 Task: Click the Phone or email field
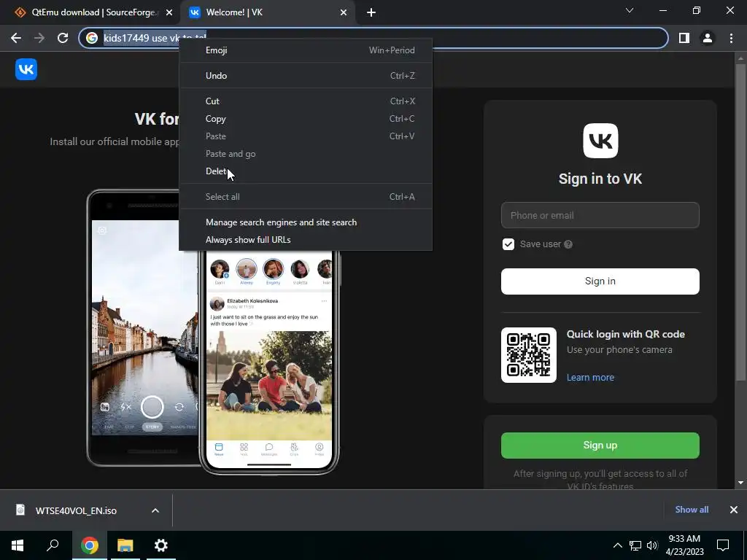pos(600,215)
